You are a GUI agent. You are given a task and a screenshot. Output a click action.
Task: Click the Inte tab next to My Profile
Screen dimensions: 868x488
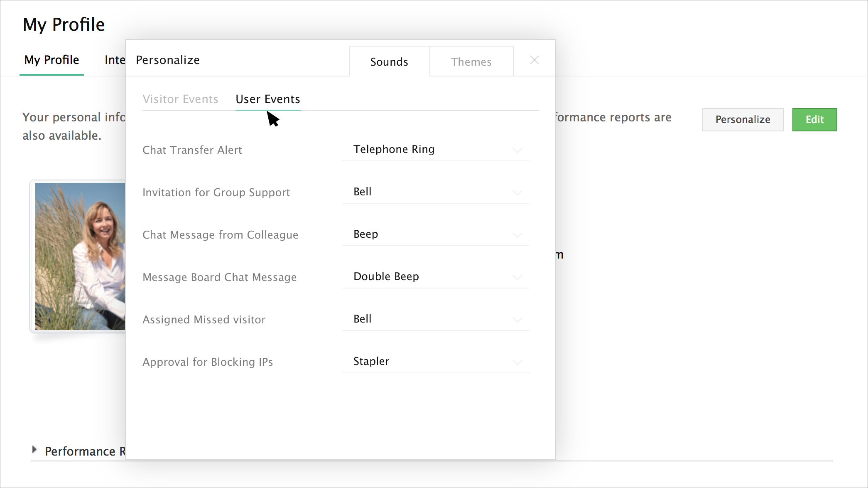(115, 60)
